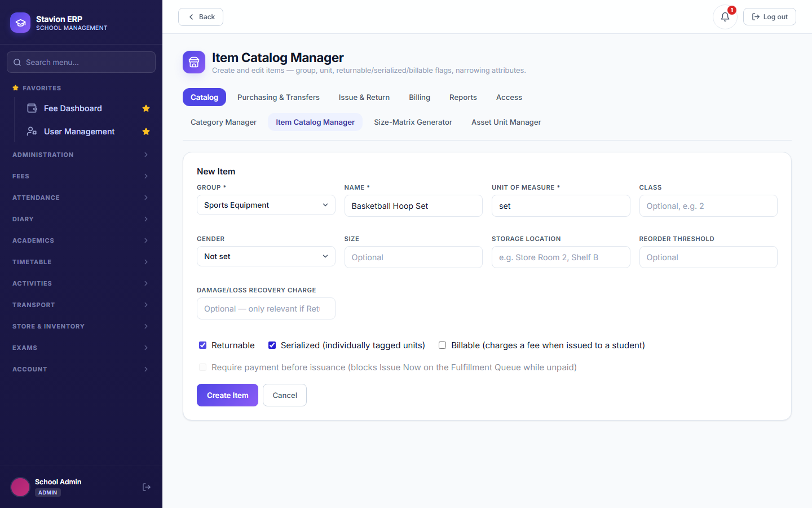This screenshot has width=812, height=508.
Task: Toggle the Serialized checkbox
Action: (272, 345)
